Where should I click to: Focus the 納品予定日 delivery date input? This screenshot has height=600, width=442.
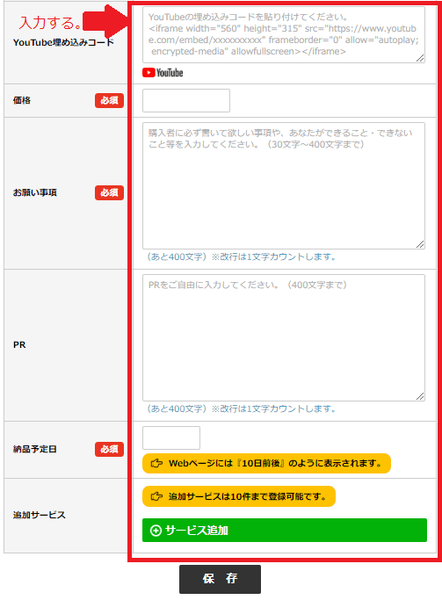pos(171,438)
